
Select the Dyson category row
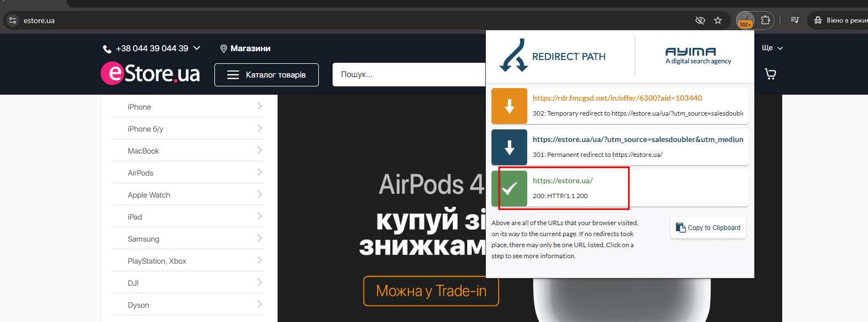coord(188,304)
